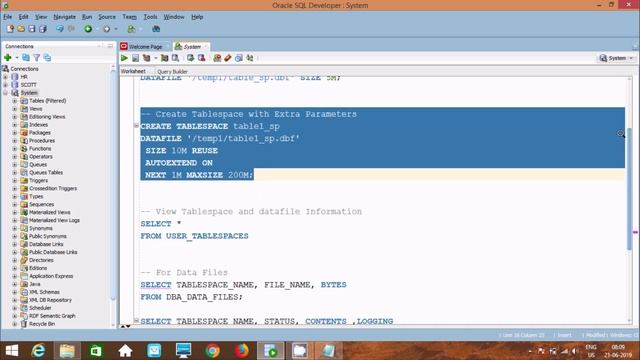Open the Tools menu
Screen dimensions: 640x360
[x=150, y=17]
